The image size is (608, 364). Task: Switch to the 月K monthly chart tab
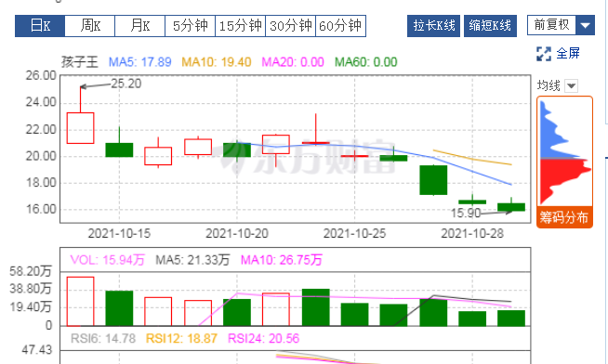[x=140, y=26]
